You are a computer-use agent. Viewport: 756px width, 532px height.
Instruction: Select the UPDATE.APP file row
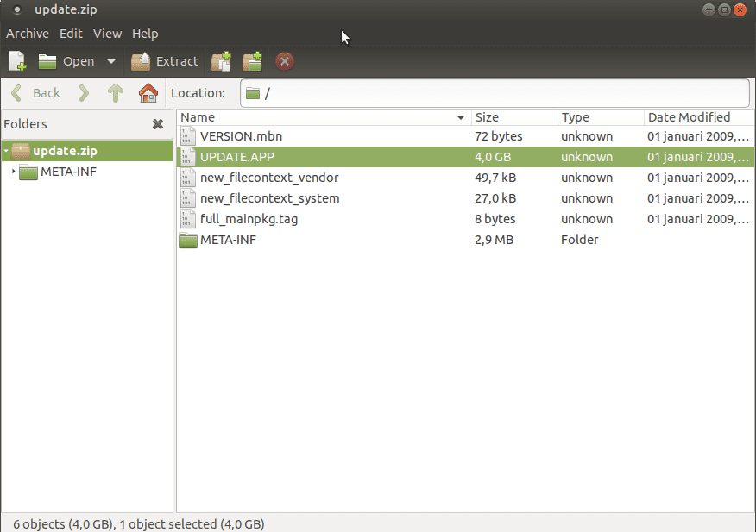[466, 157]
